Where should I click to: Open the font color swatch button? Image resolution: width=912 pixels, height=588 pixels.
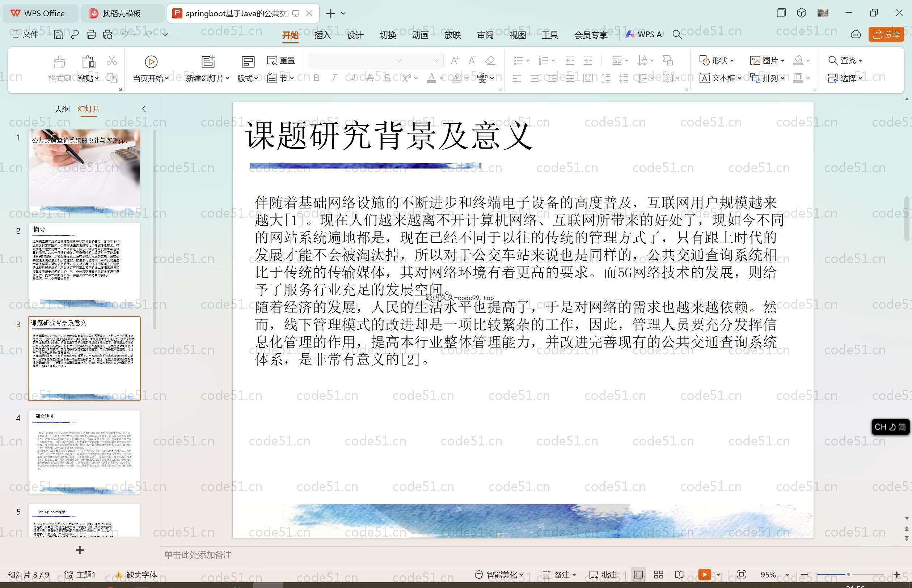(431, 78)
